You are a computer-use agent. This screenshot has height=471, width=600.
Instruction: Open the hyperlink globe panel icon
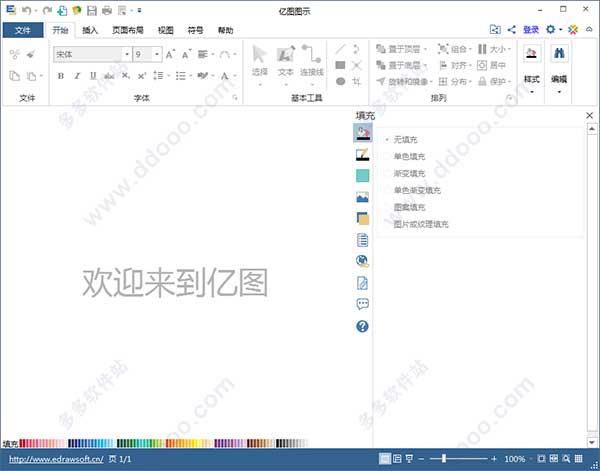[x=362, y=261]
